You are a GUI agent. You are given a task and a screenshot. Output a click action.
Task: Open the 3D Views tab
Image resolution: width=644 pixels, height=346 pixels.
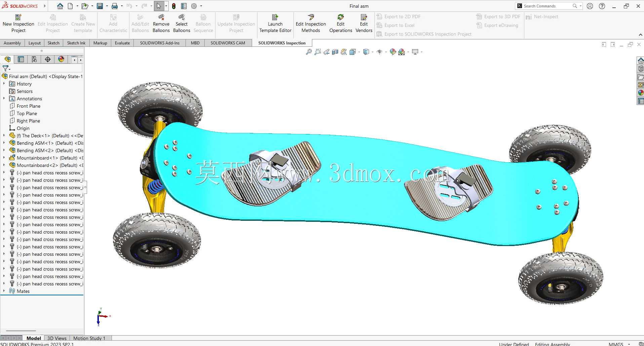(57, 338)
